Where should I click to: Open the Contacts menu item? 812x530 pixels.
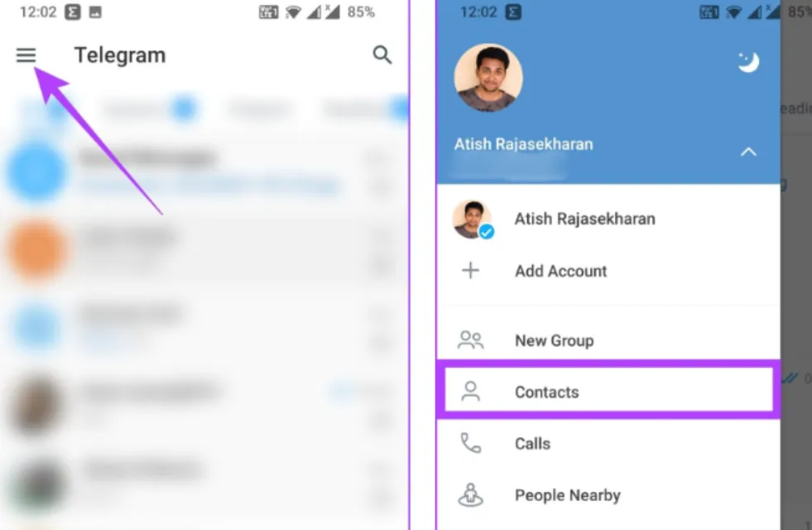point(608,392)
